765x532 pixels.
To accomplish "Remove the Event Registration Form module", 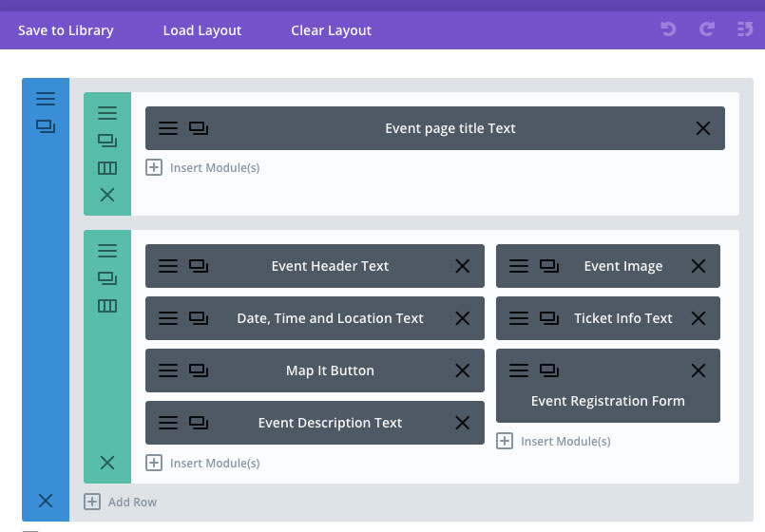I will pos(698,370).
